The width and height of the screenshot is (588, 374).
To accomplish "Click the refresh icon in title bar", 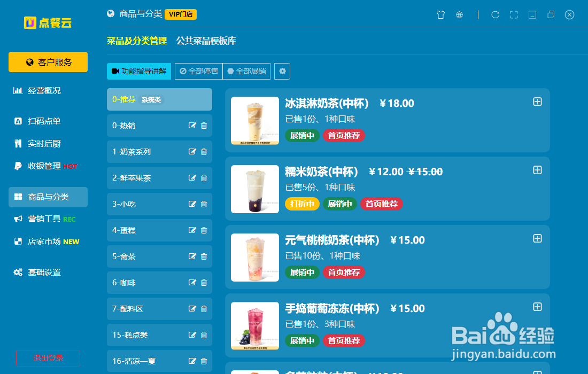I will pos(495,14).
